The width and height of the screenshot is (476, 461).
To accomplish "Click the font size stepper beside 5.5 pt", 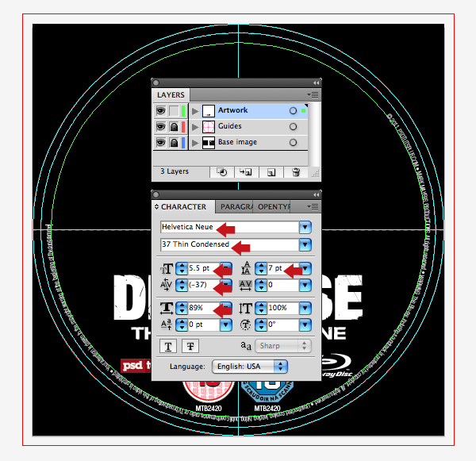I will coord(182,268).
